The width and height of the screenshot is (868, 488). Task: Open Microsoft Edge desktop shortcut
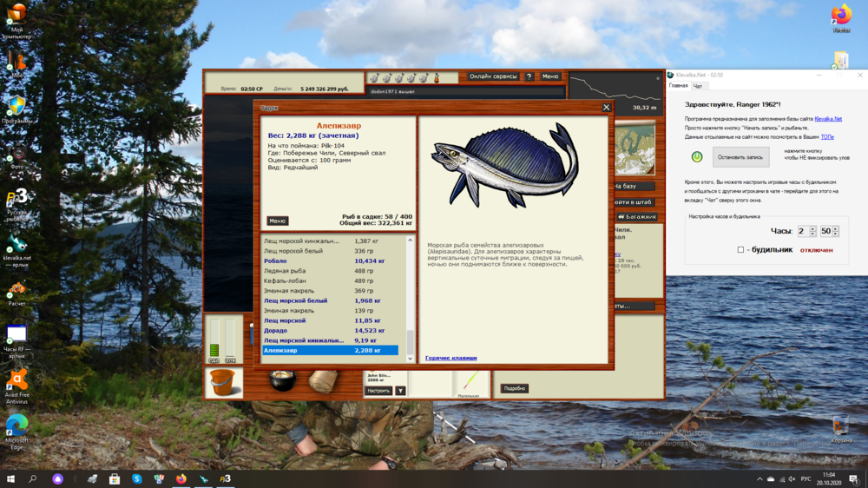click(x=16, y=432)
